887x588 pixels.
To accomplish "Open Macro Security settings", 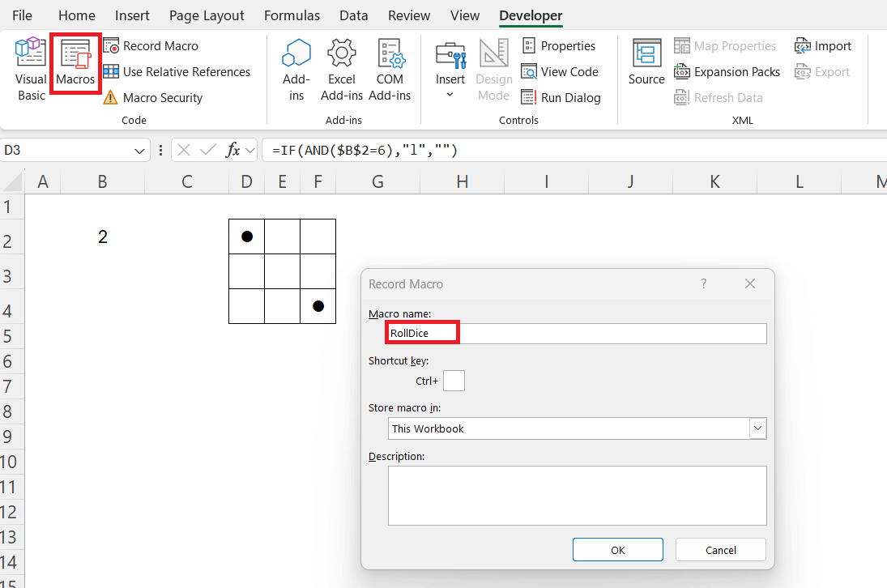I will click(x=153, y=98).
